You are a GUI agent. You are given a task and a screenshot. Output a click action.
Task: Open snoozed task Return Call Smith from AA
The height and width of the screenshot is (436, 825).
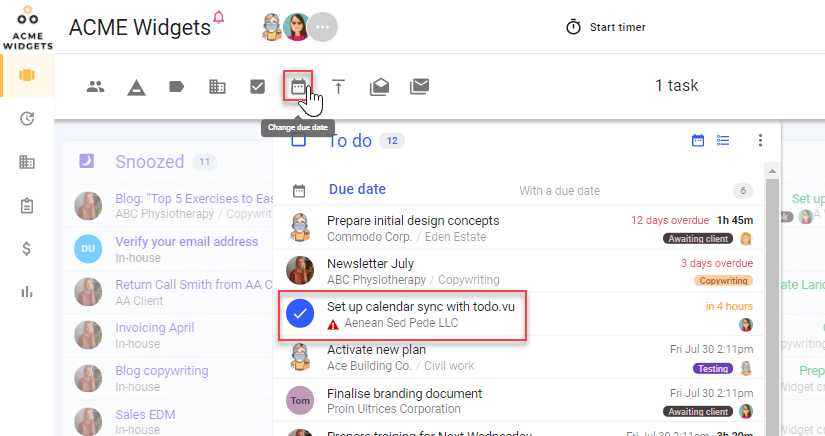194,285
